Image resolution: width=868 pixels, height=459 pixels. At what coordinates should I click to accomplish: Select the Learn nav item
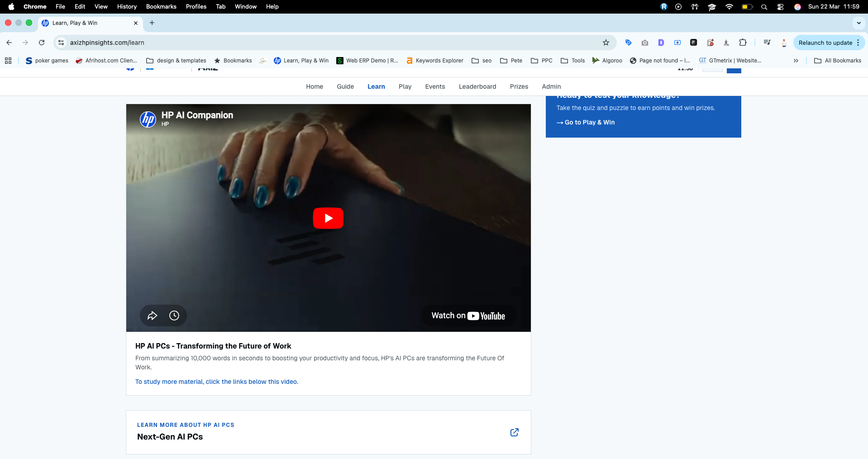[376, 86]
